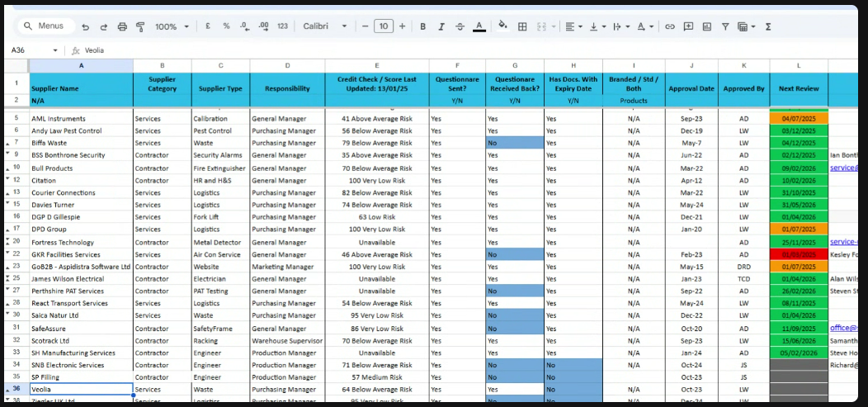Toggle row group arrow beside row 12
This screenshot has width=868, height=407.
(7, 179)
